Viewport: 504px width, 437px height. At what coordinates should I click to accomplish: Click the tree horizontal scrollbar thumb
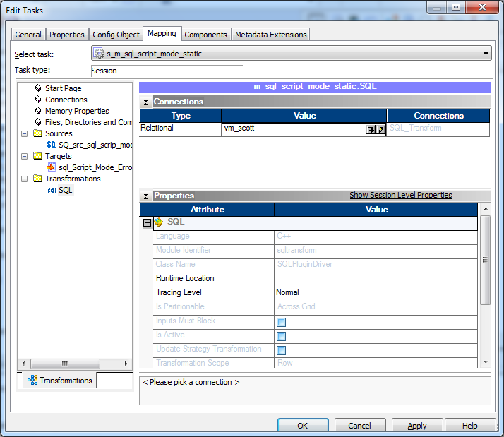65,364
